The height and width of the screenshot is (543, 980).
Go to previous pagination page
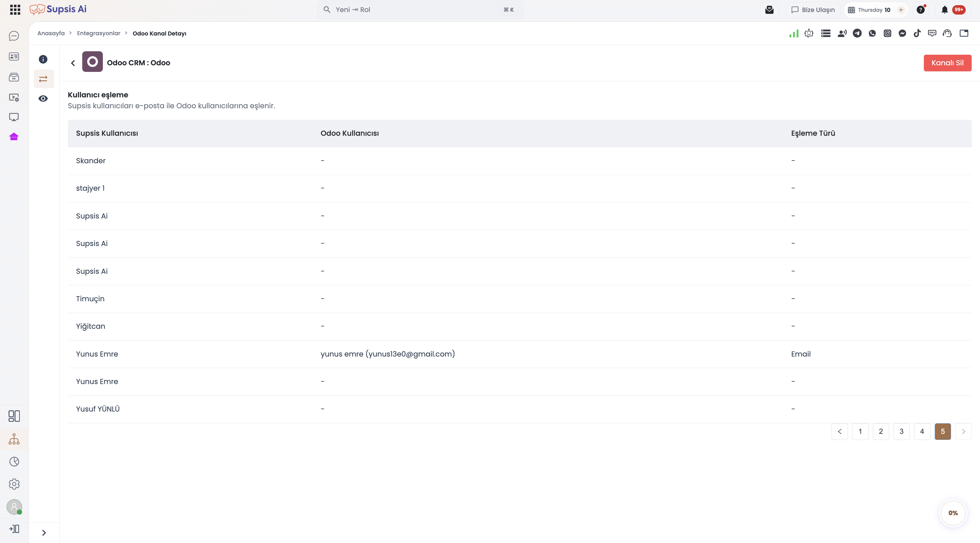tap(840, 432)
